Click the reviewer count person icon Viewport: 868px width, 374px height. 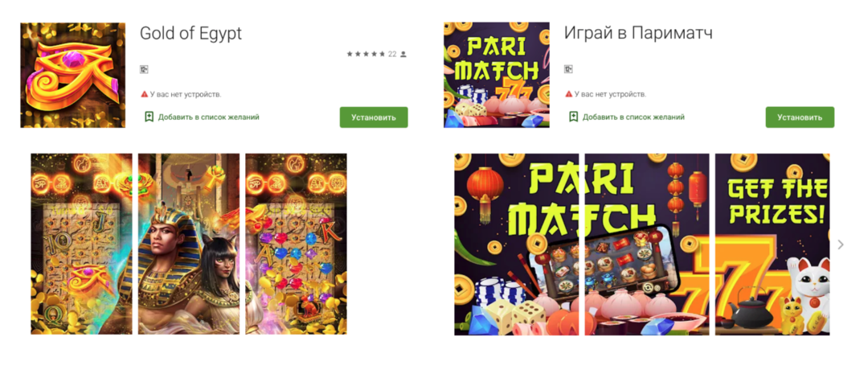point(403,55)
